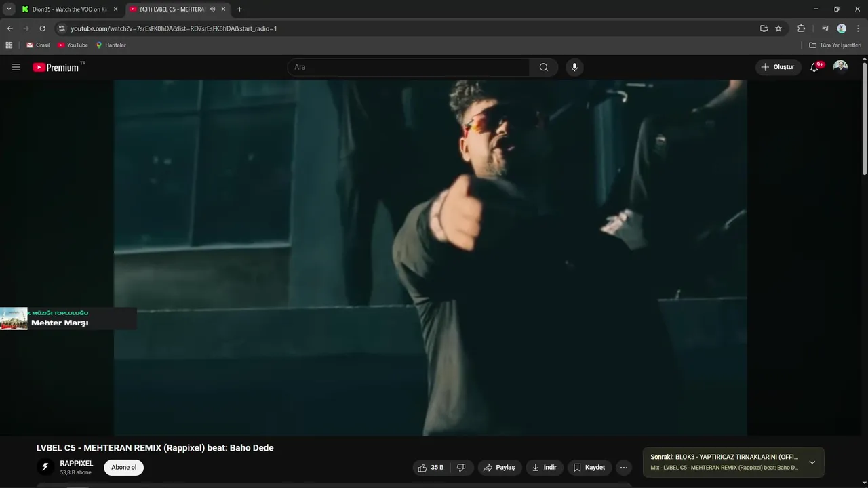Open more actions three-dot menu
Viewport: 868px width, 488px height.
(x=624, y=468)
